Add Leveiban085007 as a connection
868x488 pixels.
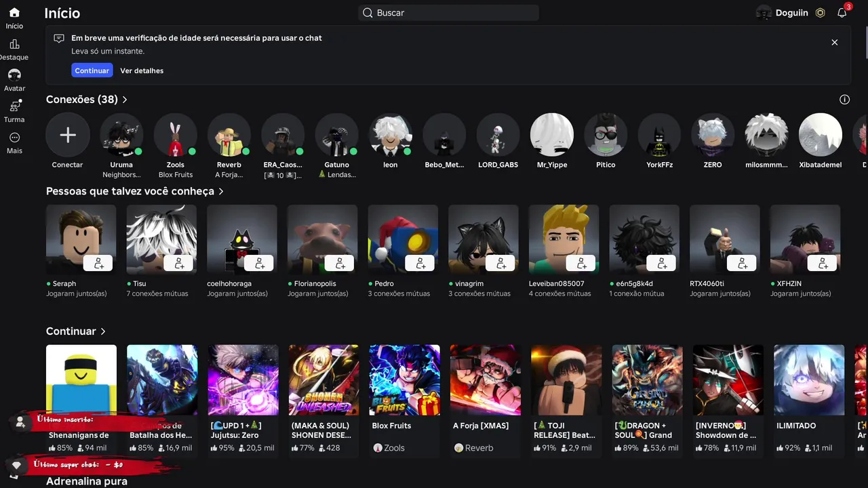pyautogui.click(x=582, y=264)
